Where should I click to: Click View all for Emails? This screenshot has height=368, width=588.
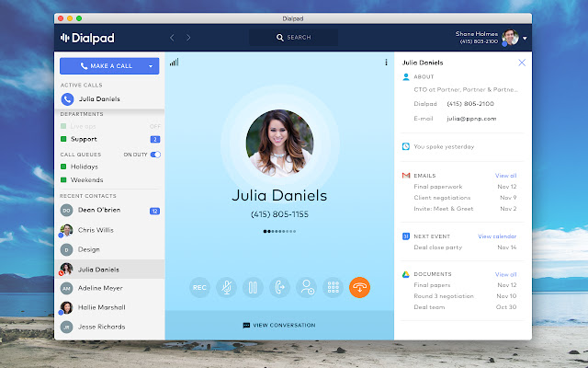click(x=505, y=176)
